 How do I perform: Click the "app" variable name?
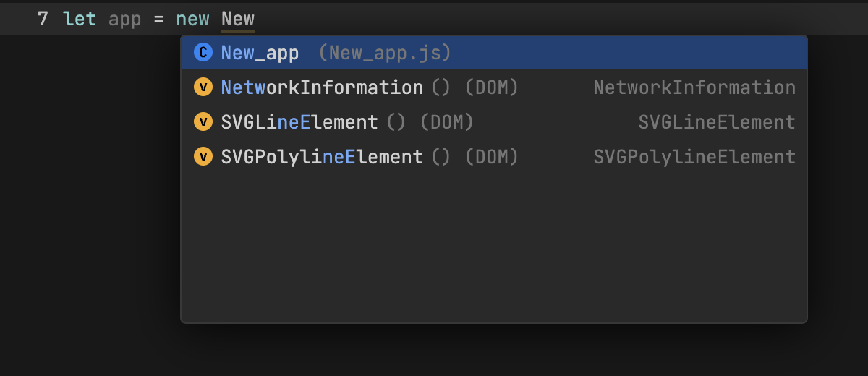coord(124,19)
